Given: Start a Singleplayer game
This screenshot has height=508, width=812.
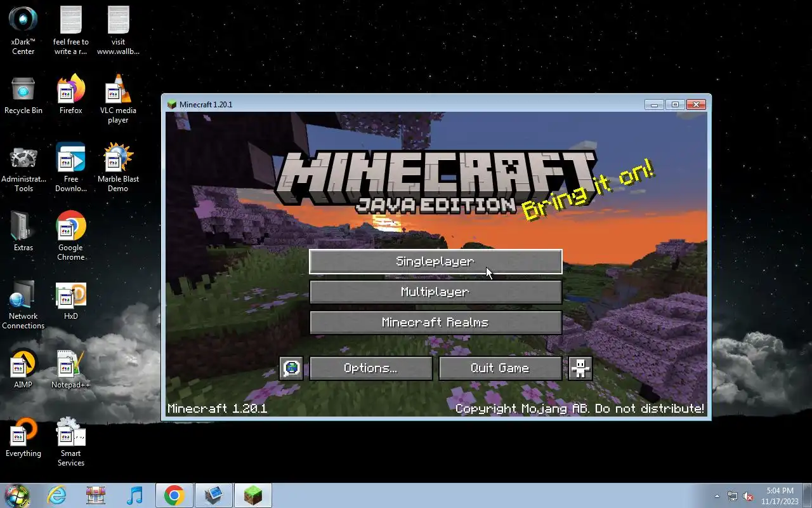Looking at the screenshot, I should 435,262.
